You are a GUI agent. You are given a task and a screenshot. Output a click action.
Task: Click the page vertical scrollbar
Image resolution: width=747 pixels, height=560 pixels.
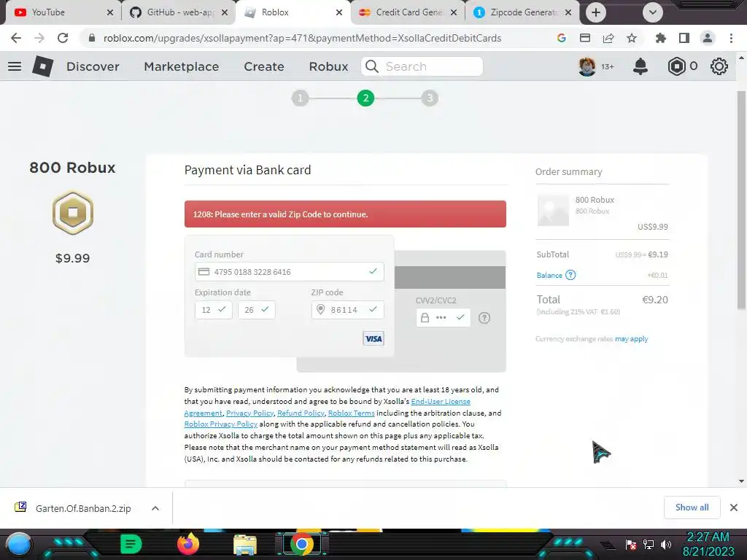[741, 200]
